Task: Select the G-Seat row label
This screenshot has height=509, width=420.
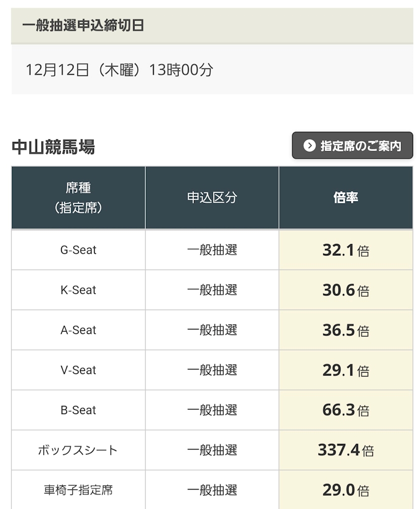Action: 78,250
